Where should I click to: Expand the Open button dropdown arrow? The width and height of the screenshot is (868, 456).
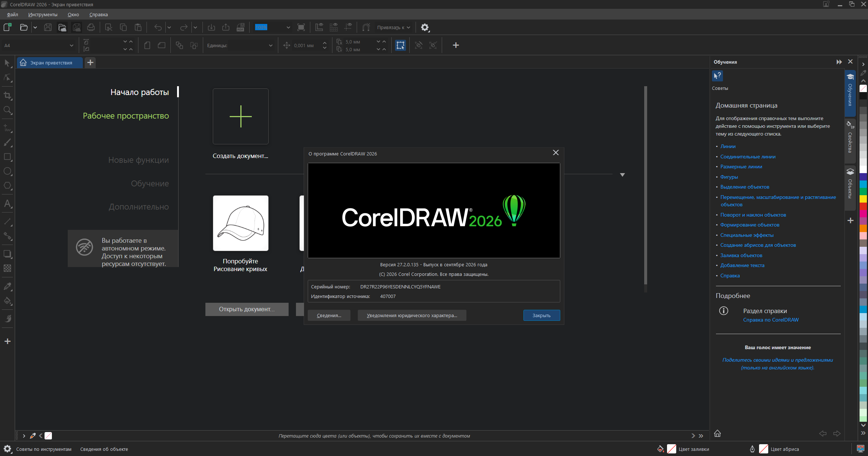(35, 27)
